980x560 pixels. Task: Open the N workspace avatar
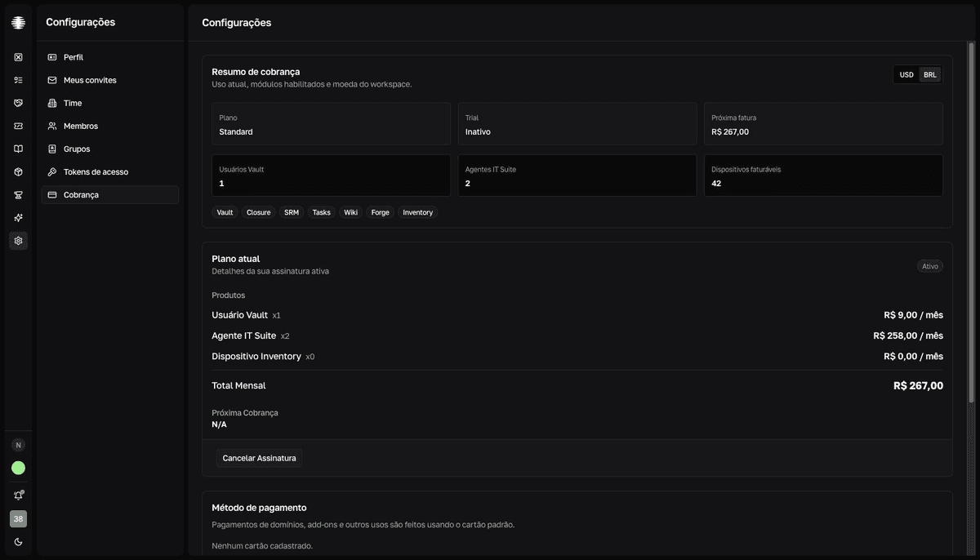click(18, 445)
